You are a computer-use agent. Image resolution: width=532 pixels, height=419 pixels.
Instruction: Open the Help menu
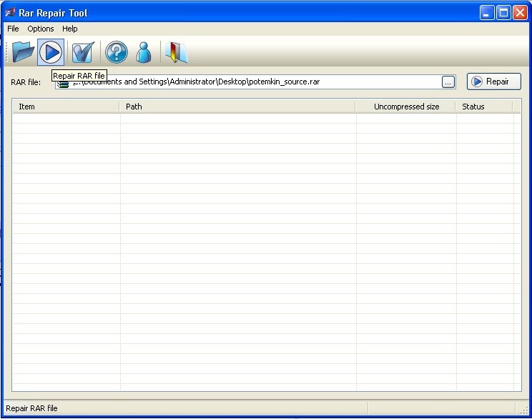point(70,29)
